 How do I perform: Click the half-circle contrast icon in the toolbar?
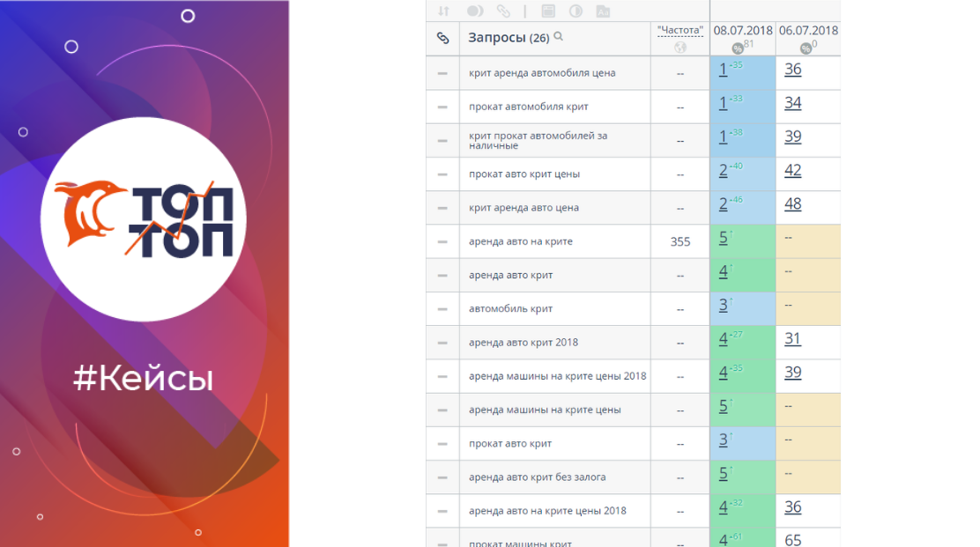tap(575, 11)
